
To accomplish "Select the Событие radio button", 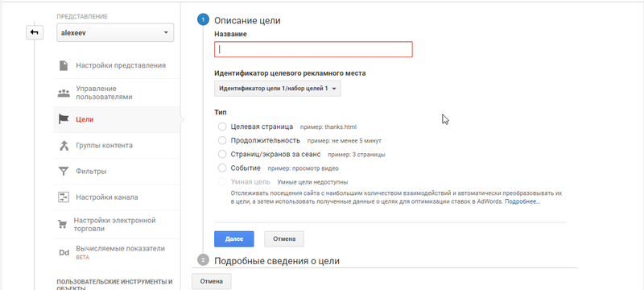I will (x=222, y=168).
